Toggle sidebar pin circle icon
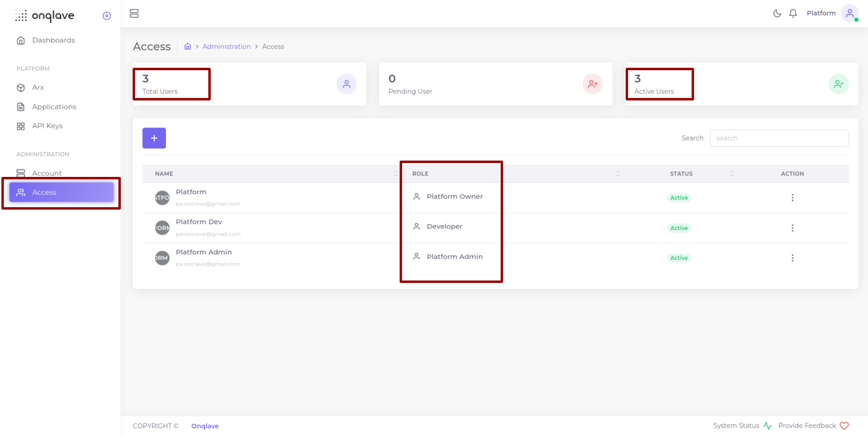Screen dimensions: 868x439 point(107,16)
